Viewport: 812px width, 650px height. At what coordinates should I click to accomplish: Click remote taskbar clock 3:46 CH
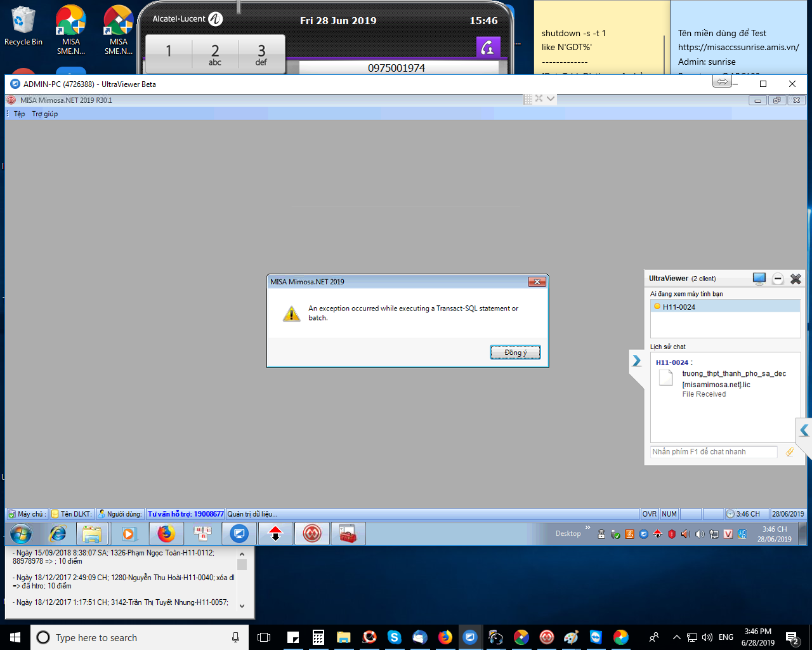[774, 534]
